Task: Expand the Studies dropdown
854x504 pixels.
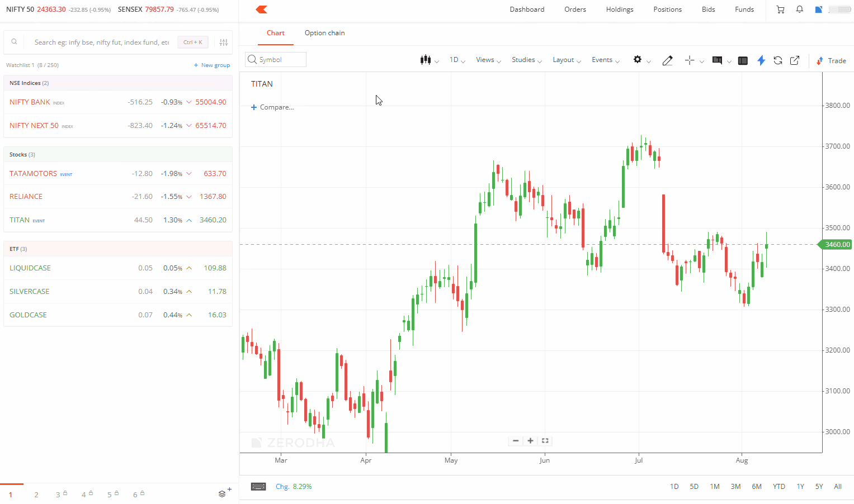Action: [526, 60]
